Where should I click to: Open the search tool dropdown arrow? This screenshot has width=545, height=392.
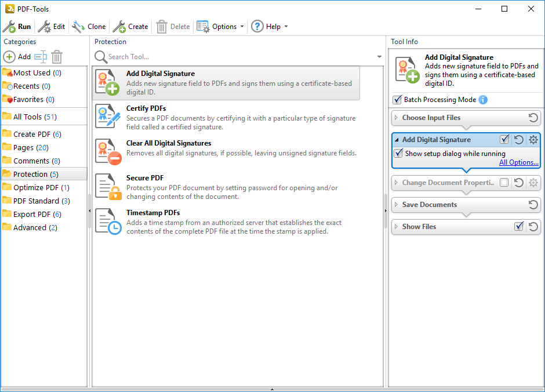[x=380, y=57]
